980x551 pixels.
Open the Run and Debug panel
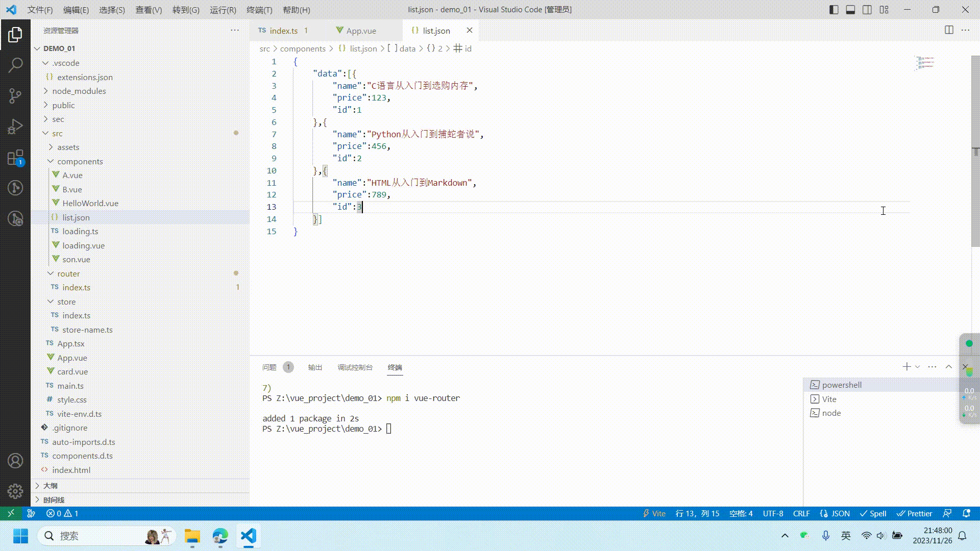(15, 126)
